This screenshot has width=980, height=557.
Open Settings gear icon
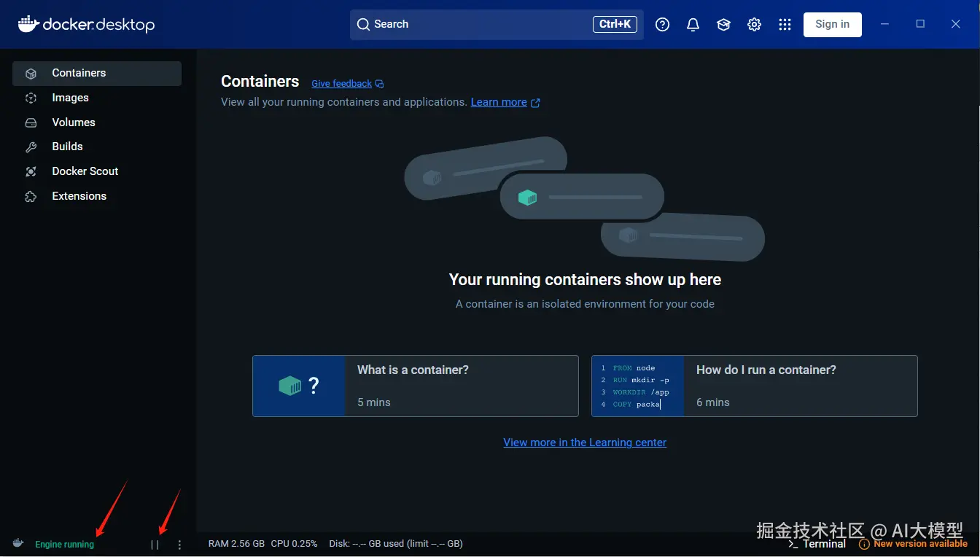(x=754, y=25)
